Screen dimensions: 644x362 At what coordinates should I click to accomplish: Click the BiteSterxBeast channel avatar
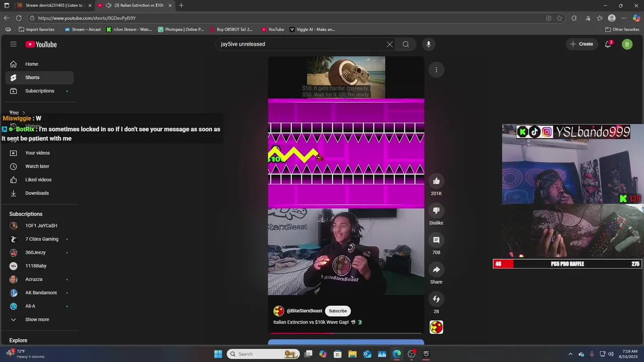pos(279,311)
